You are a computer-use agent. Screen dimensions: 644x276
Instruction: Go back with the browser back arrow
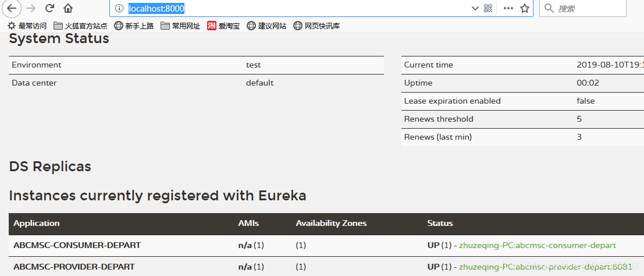click(12, 8)
